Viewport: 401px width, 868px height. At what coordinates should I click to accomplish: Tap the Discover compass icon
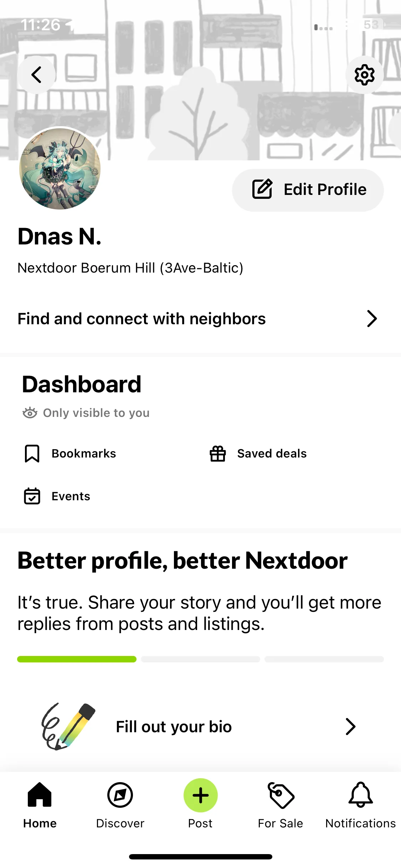click(x=120, y=795)
